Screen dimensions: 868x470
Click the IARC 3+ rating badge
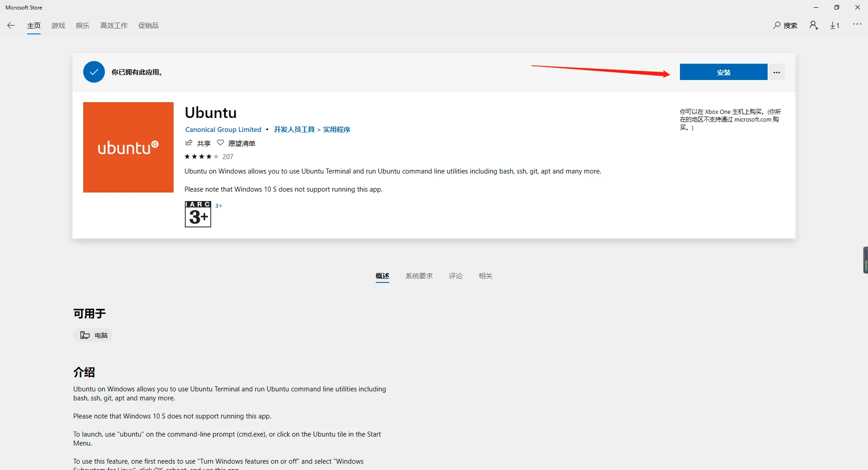coord(198,214)
